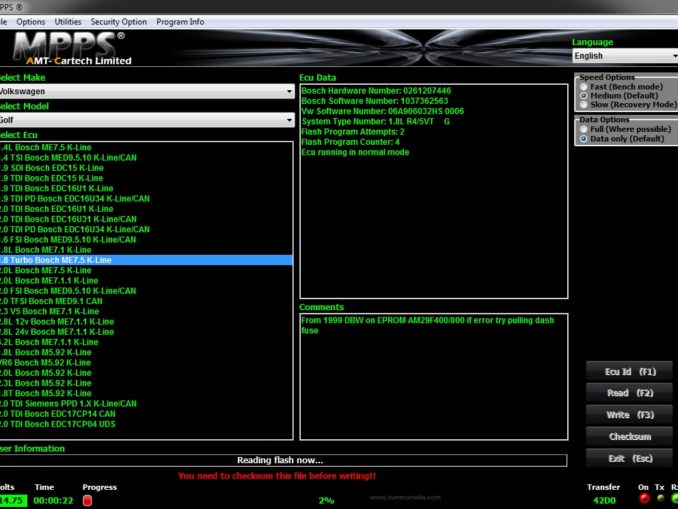Click the Transfer value 42D0
The image size is (678, 509).
pos(604,500)
